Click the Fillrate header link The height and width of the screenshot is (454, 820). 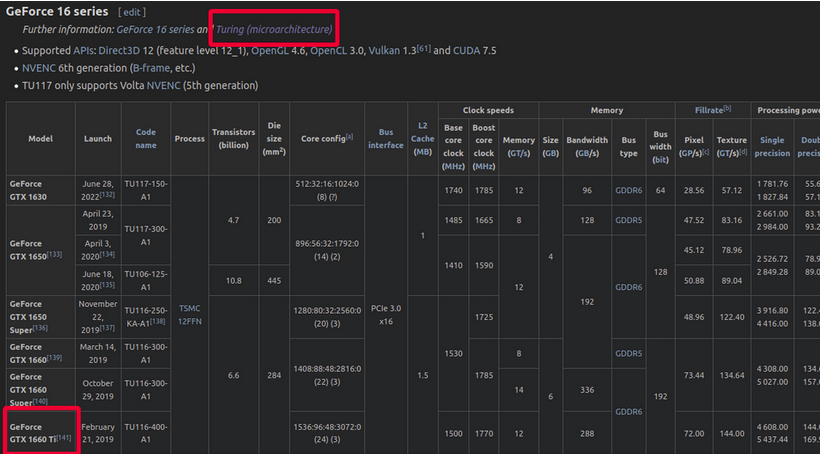coord(709,110)
